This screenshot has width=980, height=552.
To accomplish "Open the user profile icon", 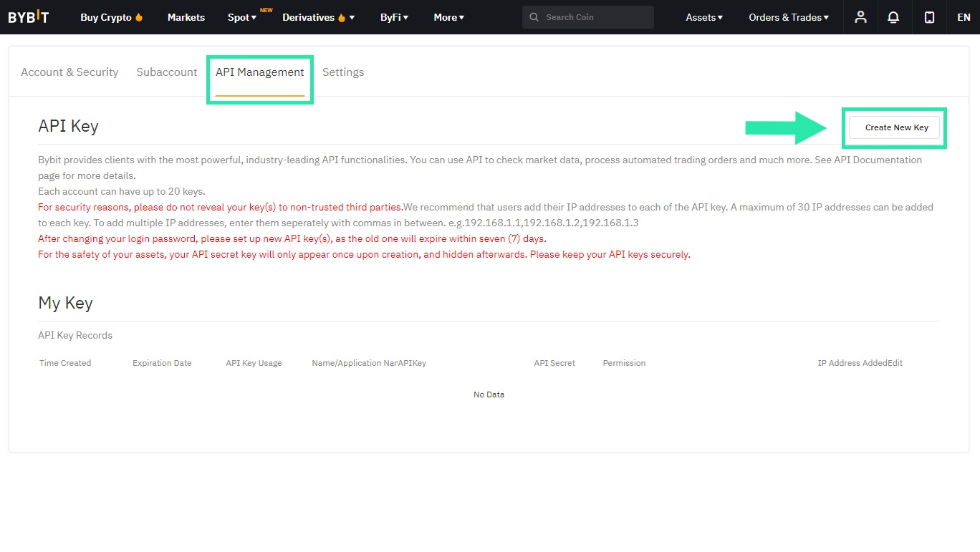I will (861, 17).
